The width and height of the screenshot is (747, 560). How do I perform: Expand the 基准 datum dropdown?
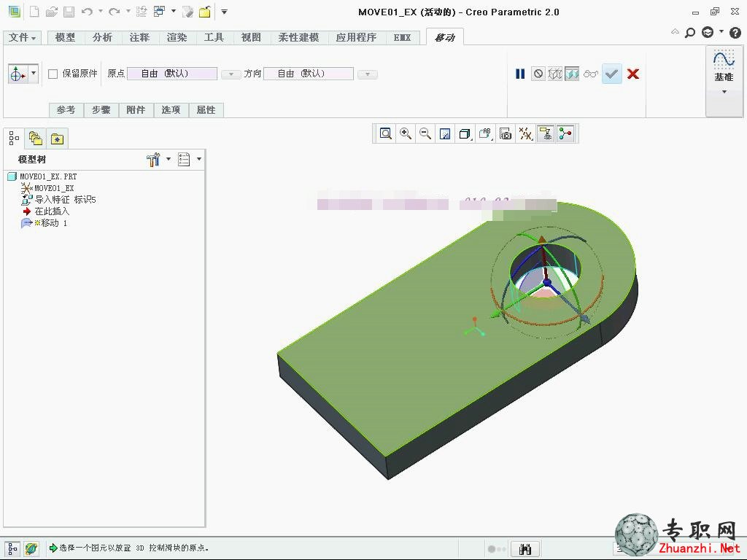[x=724, y=91]
